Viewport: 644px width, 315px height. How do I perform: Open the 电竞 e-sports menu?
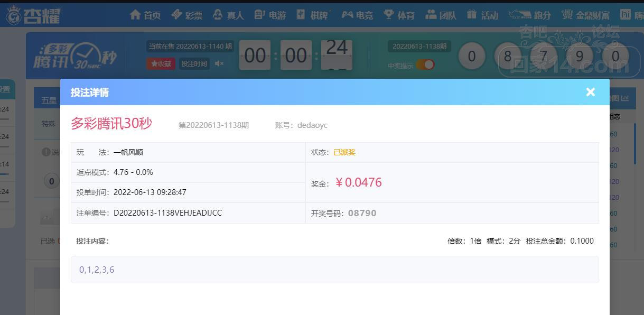[x=357, y=15]
